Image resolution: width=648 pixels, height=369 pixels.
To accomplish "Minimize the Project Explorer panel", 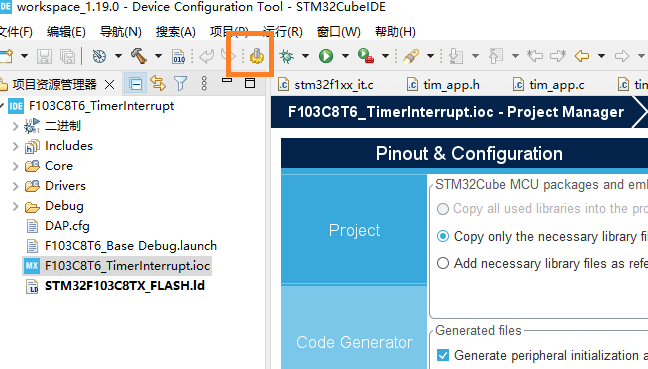I will (227, 80).
